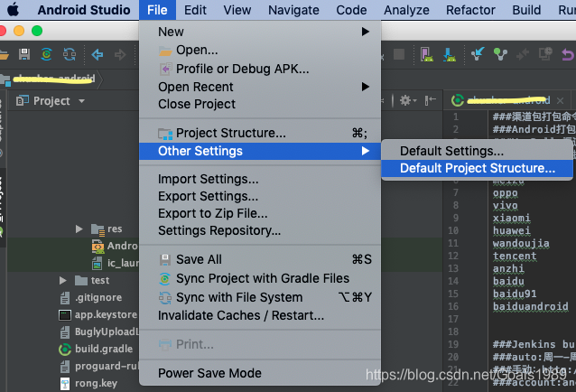Select the .gitignore file
The image size is (576, 392).
(x=91, y=297)
